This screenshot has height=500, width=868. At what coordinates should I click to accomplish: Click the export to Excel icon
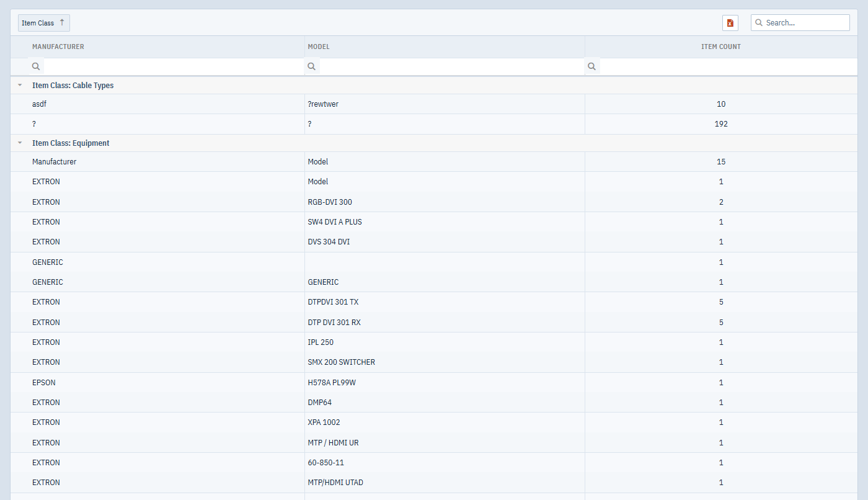pyautogui.click(x=730, y=23)
